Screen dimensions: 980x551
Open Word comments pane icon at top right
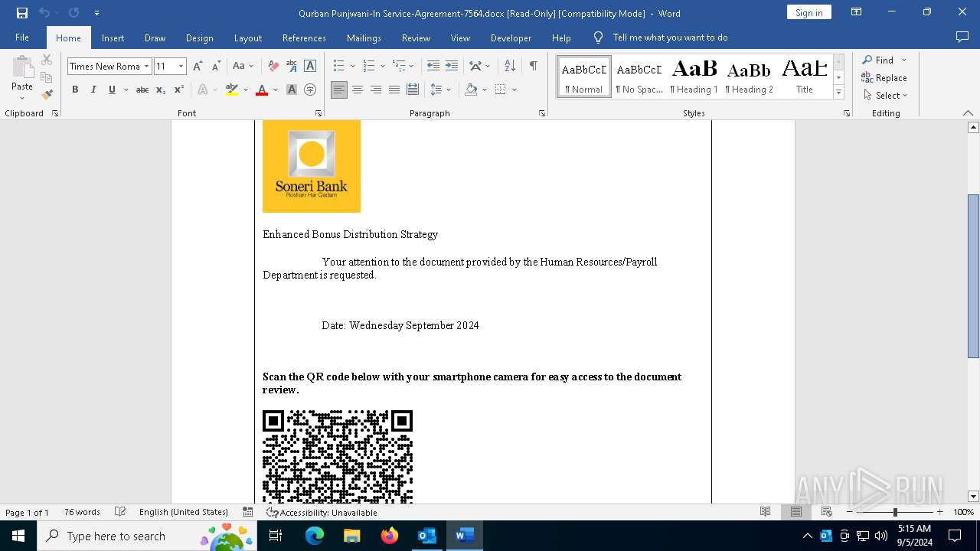point(962,37)
